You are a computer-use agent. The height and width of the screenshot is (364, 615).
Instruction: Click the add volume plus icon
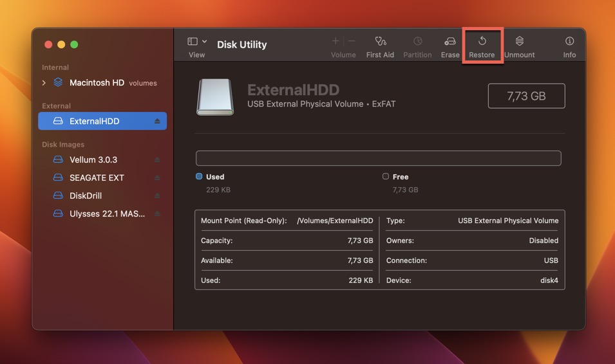click(x=335, y=41)
